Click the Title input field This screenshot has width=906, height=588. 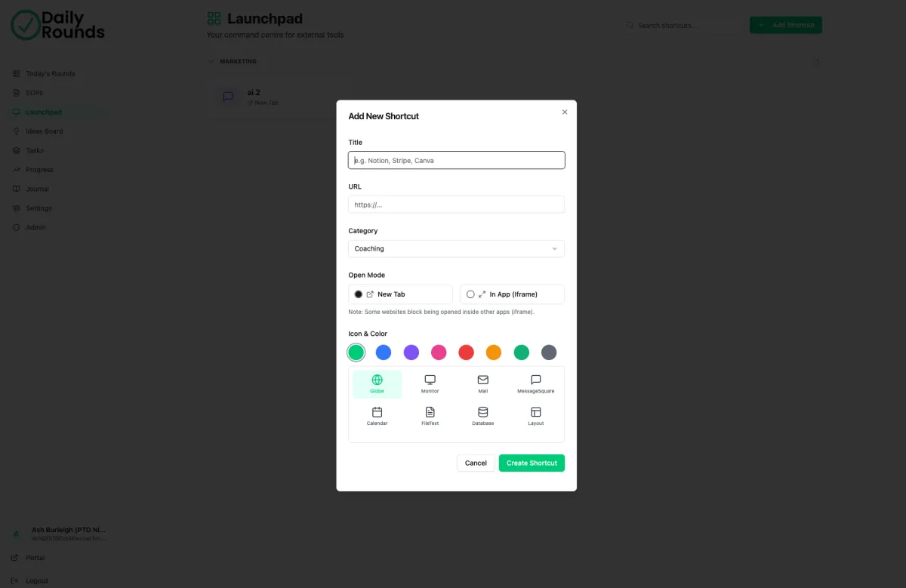coord(456,160)
